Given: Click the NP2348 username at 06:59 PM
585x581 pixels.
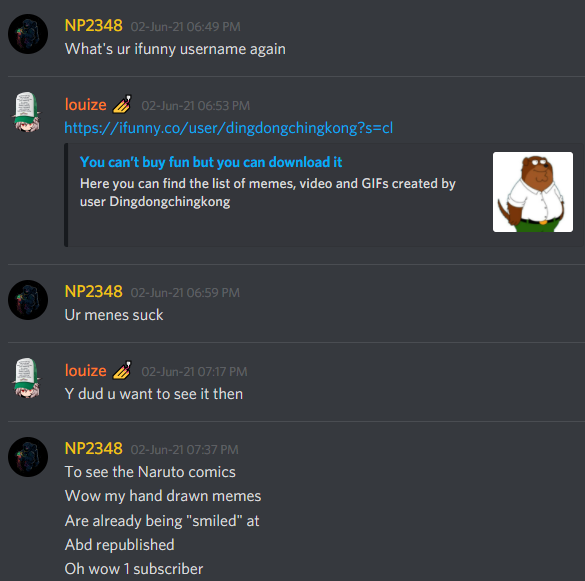Looking at the screenshot, I should pyautogui.click(x=94, y=292).
